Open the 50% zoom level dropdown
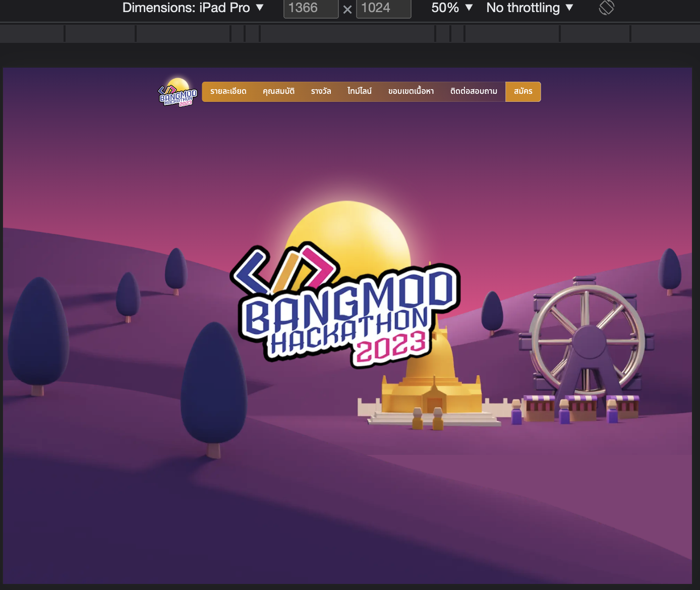This screenshot has width=700, height=590. (452, 8)
